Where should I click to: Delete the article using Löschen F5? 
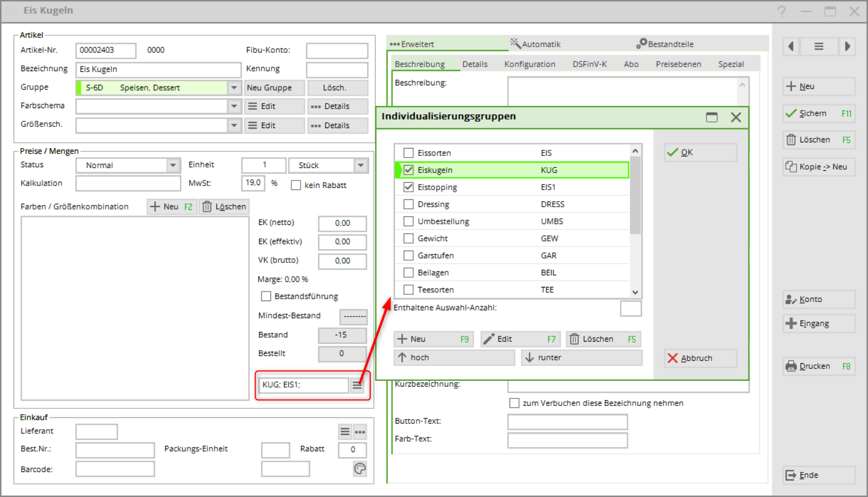[x=818, y=140]
